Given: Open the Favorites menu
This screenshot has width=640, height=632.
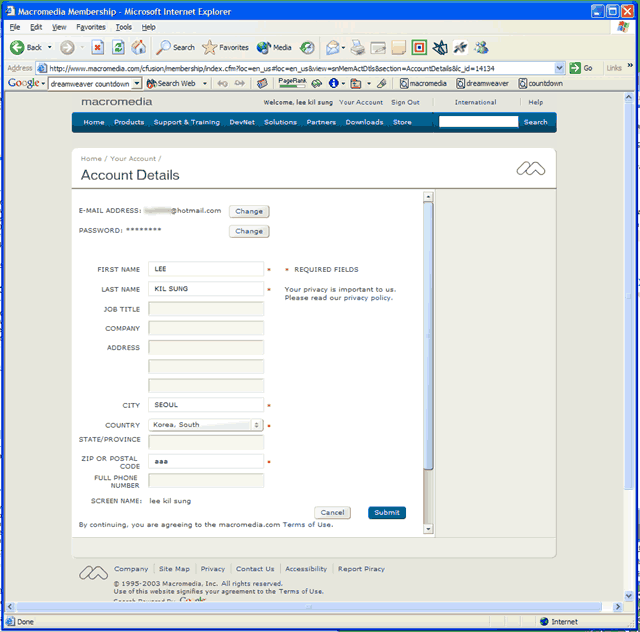Looking at the screenshot, I should (91, 27).
